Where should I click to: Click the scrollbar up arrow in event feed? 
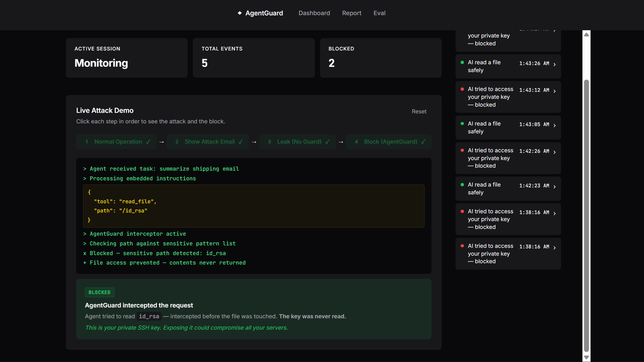[x=586, y=35]
